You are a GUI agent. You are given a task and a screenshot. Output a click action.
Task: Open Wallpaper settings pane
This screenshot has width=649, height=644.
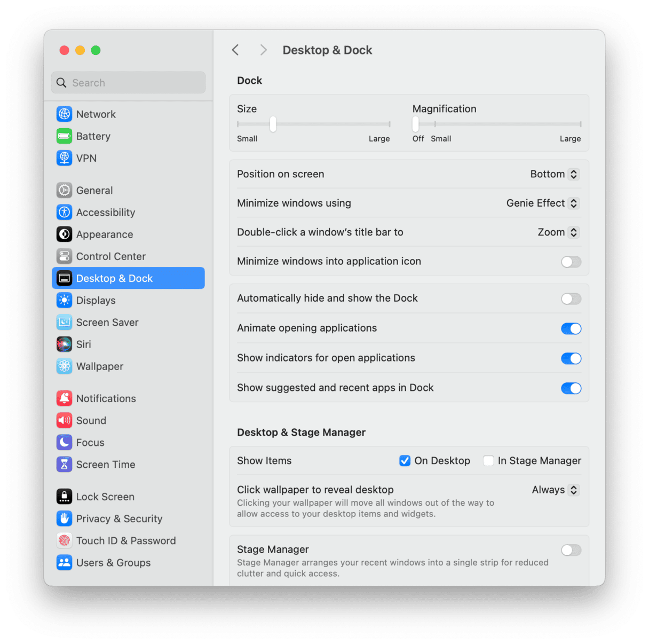pyautogui.click(x=128, y=366)
